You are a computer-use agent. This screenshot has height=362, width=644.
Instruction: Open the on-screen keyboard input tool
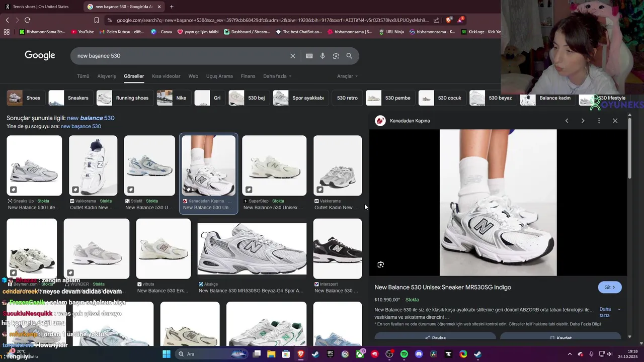click(x=309, y=56)
